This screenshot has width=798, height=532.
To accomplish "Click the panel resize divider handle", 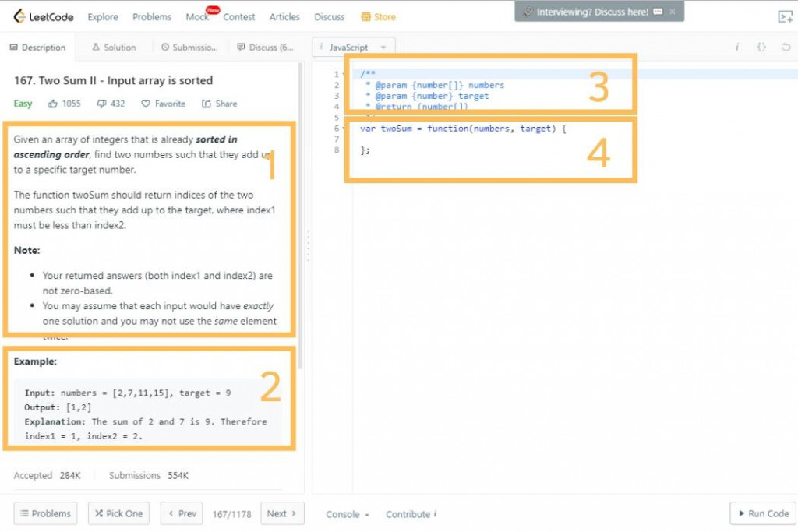I will click(x=308, y=246).
